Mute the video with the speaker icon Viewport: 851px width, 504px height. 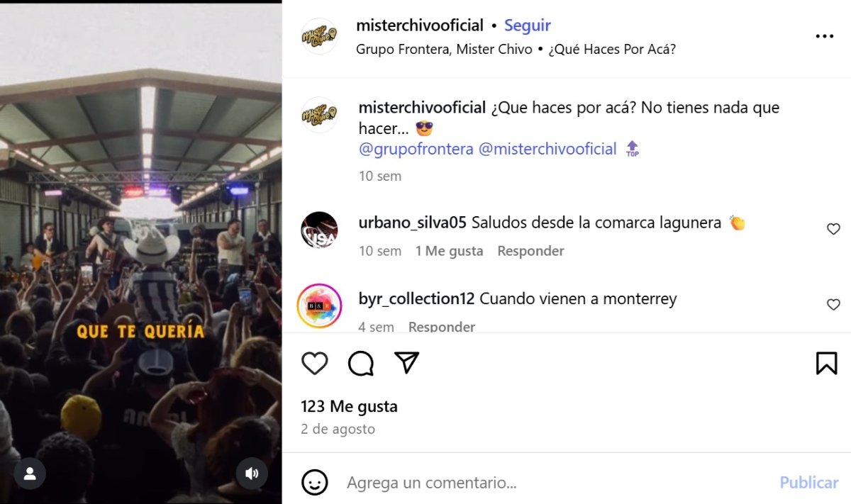pos(252,474)
